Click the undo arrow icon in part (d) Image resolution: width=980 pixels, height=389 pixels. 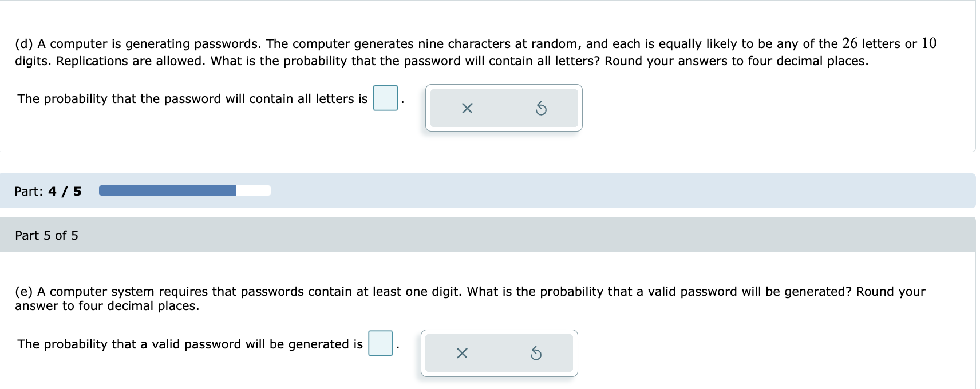(x=540, y=109)
